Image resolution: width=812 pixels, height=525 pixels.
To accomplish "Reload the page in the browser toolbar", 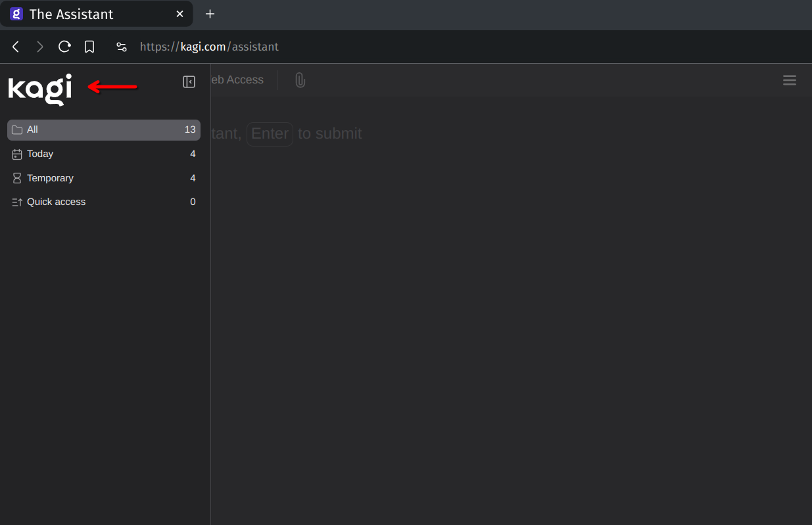I will (x=64, y=47).
